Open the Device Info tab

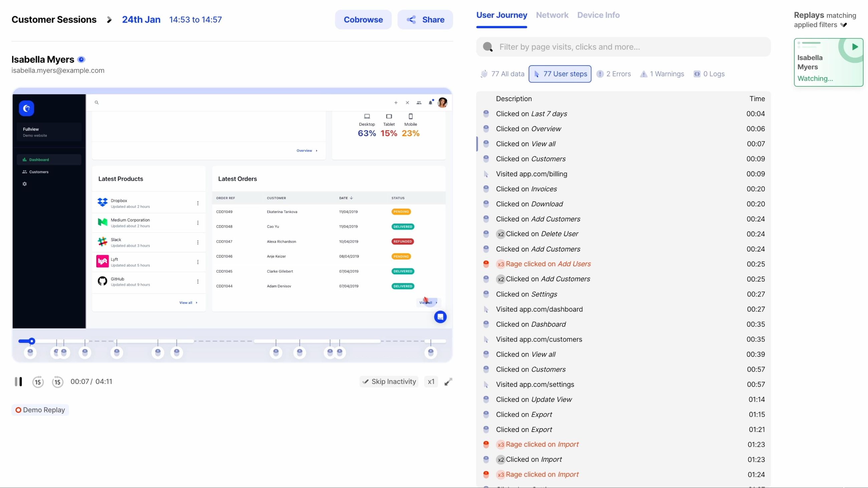coord(599,15)
